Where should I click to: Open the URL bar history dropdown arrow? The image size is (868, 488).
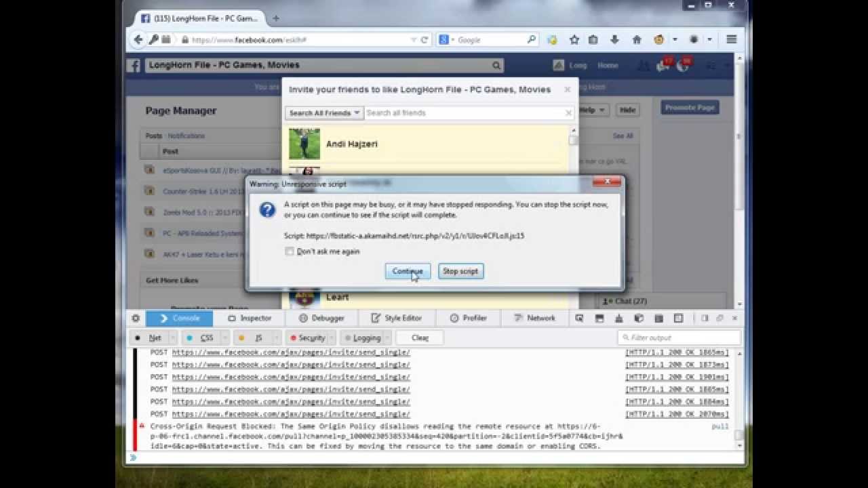tap(414, 40)
